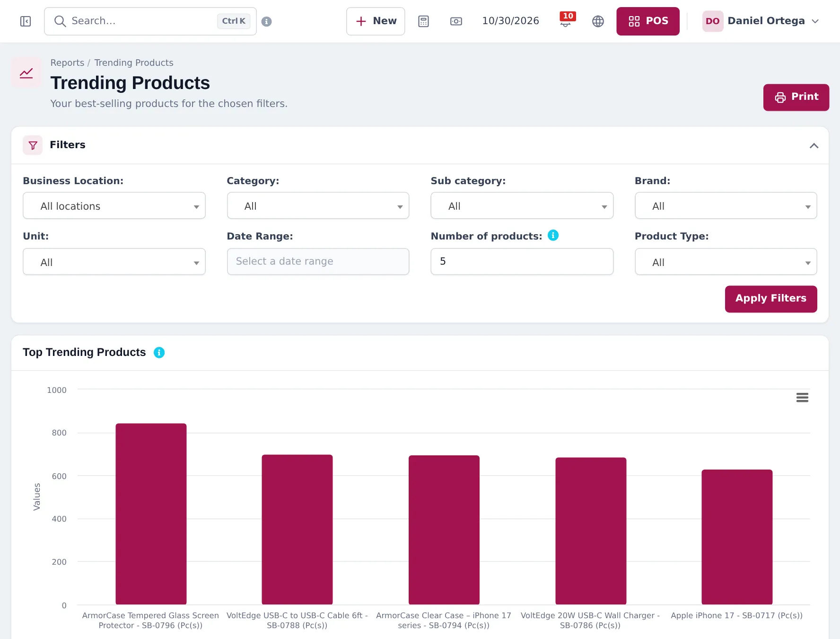
Task: Click the globe language icon
Action: click(598, 21)
